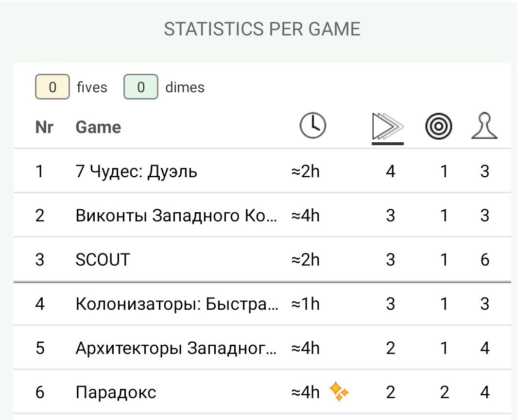
Task: Sort table by Nr column header
Action: (44, 127)
